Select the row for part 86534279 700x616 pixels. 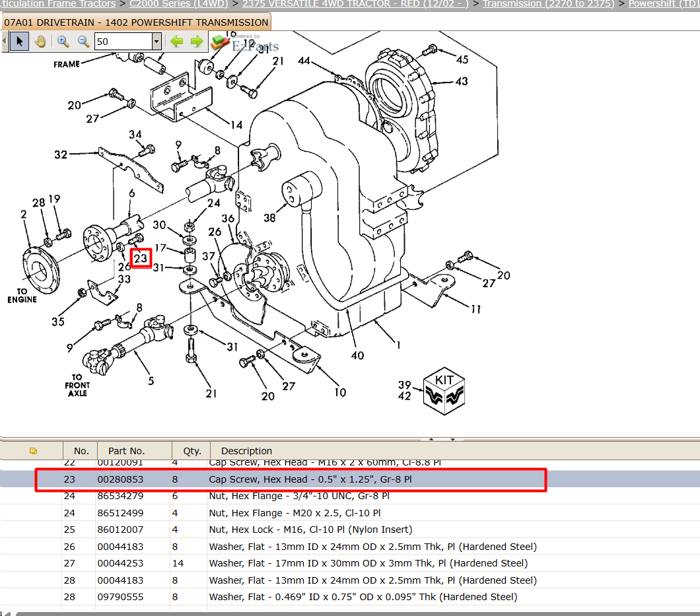point(350,496)
